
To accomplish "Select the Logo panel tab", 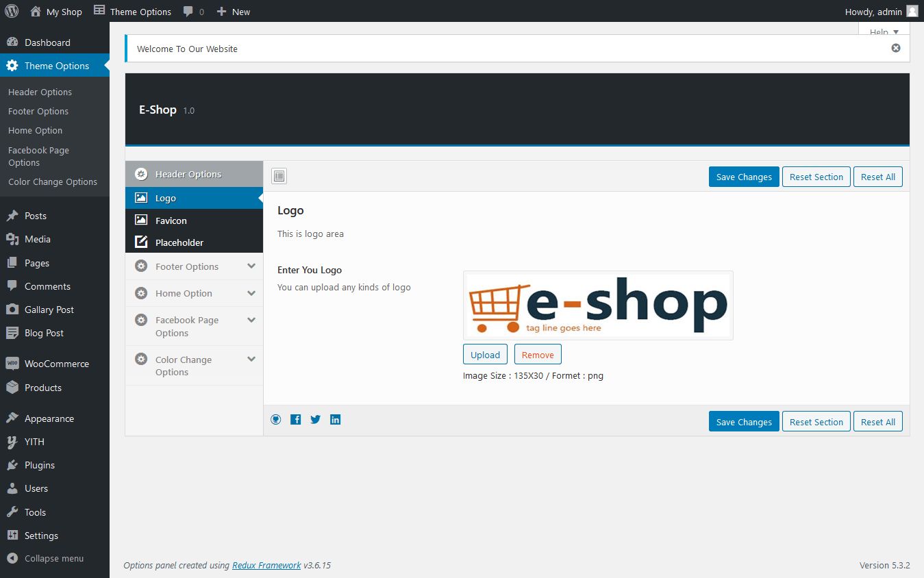I will coord(194,198).
